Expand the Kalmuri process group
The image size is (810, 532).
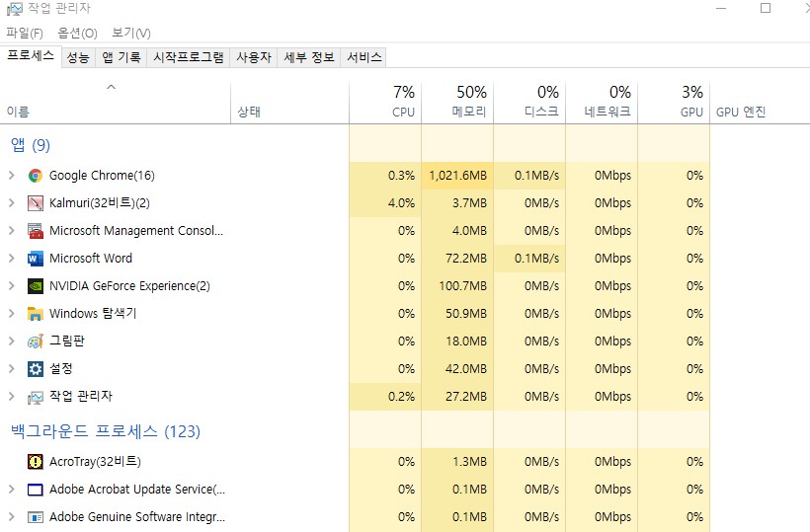click(12, 203)
